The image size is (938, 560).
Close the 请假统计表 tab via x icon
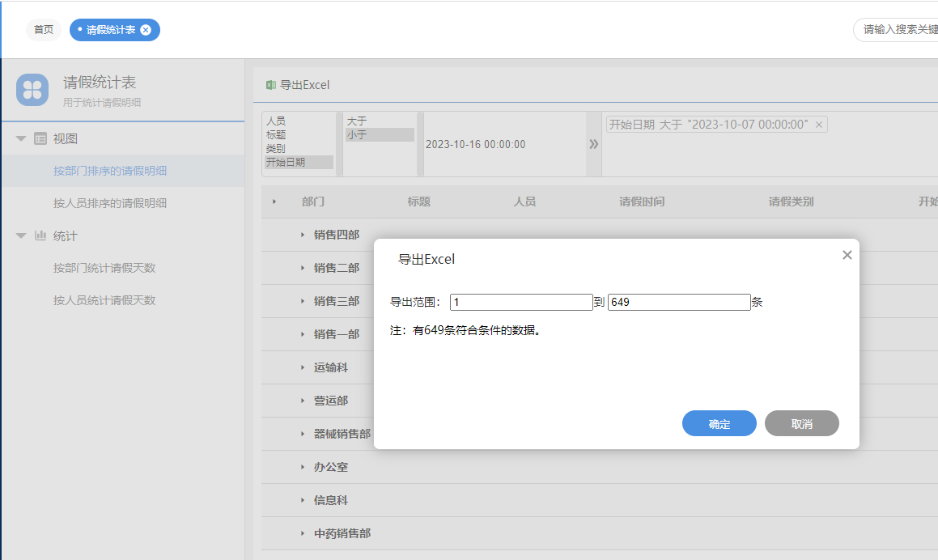(146, 30)
